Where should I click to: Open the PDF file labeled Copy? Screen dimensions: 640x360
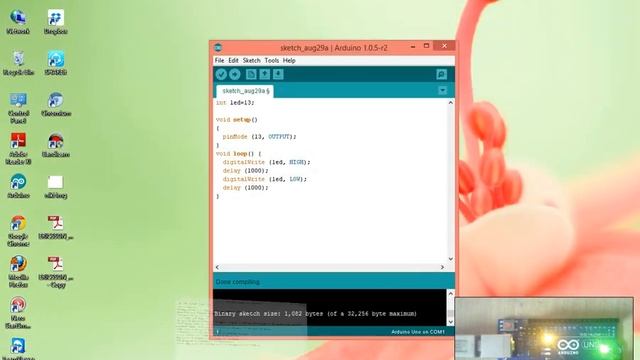[56, 272]
